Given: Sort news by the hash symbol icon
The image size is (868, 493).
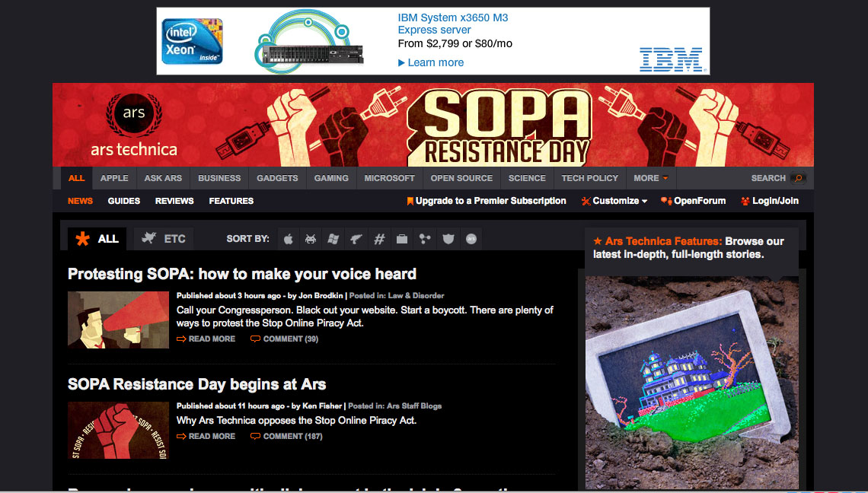Looking at the screenshot, I should (x=379, y=239).
